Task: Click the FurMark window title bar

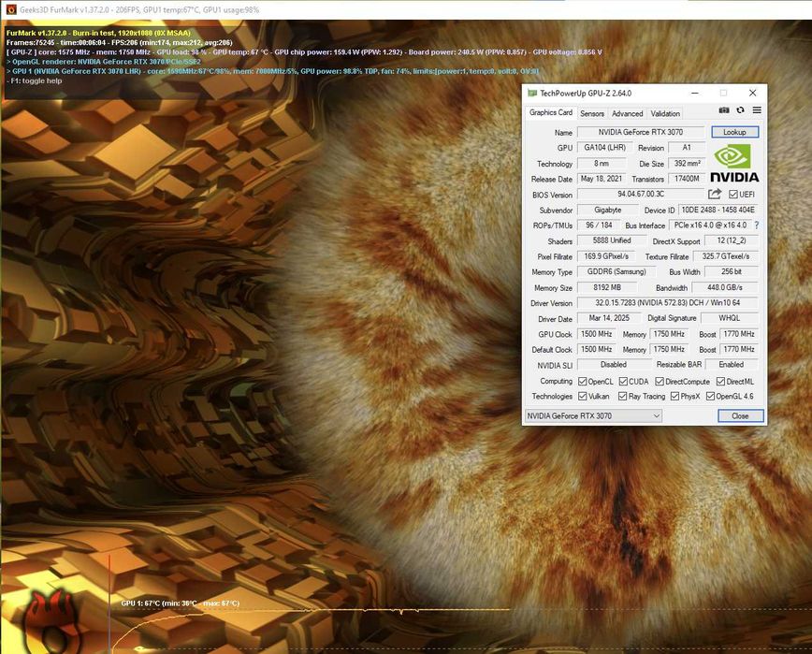Action: [406, 9]
